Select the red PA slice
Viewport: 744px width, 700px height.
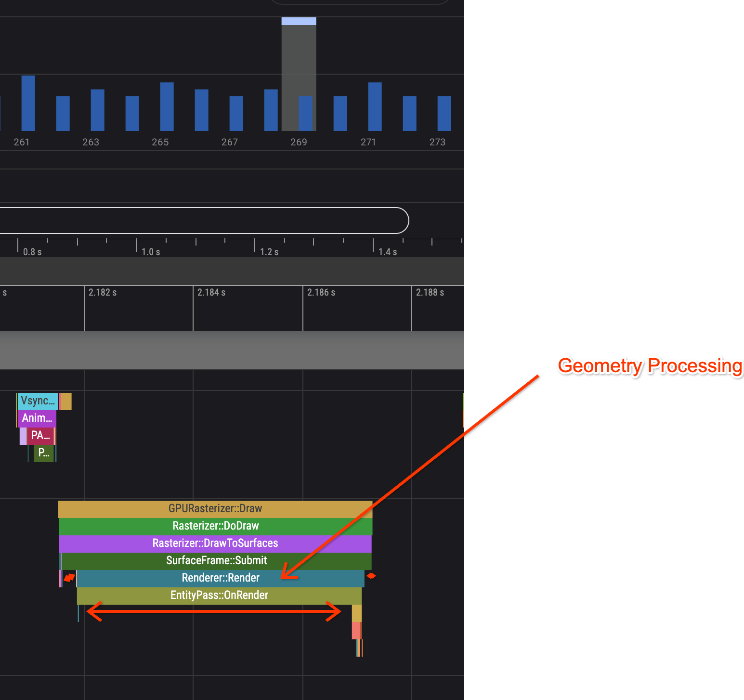[x=41, y=436]
